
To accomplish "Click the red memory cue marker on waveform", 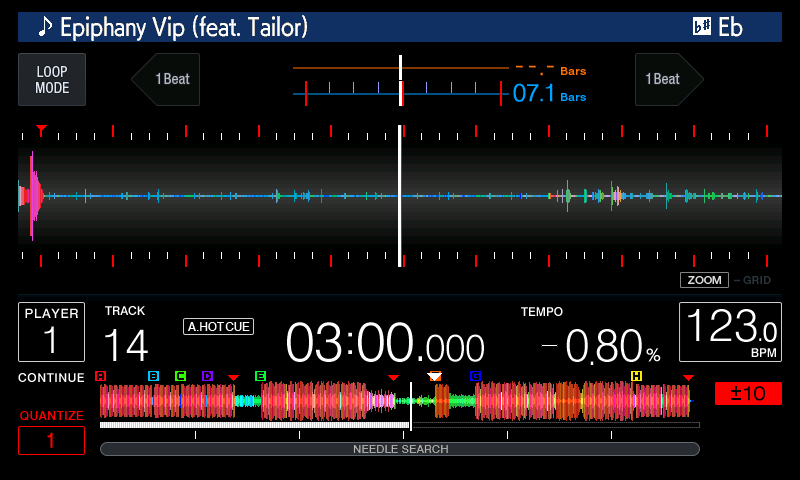I will [x=41, y=130].
